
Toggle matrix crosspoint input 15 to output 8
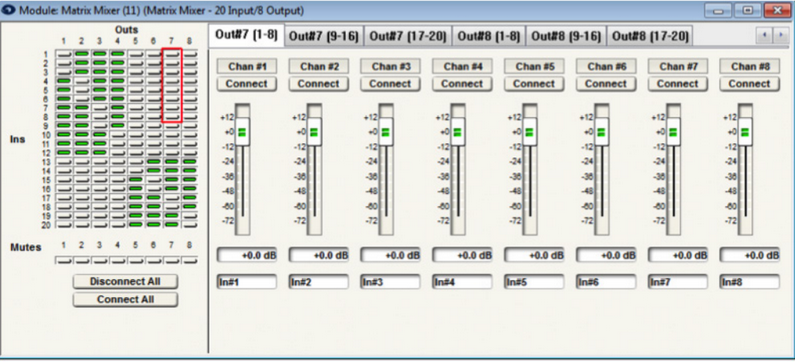[190, 179]
